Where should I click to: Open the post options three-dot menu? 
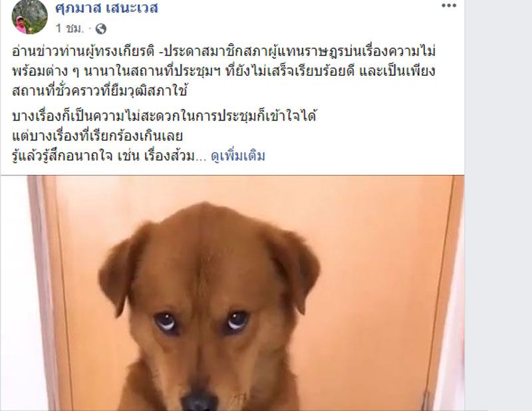tap(448, 5)
